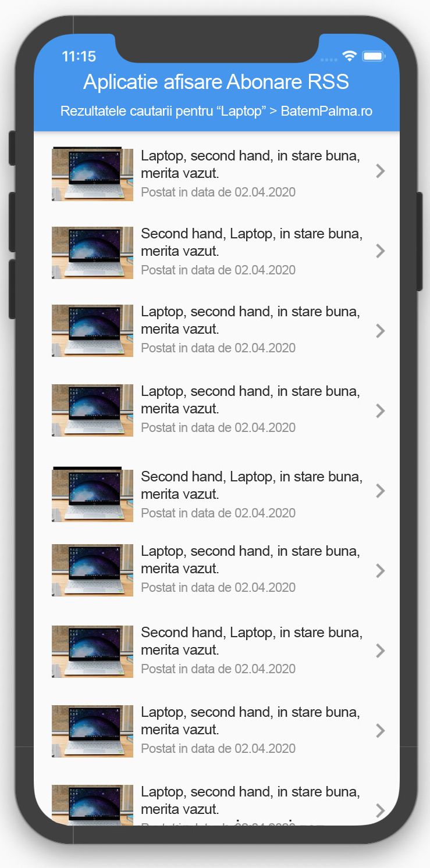Tap the sixth listing's right arrow
Viewport: 430px width, 868px height.
pos(381,570)
